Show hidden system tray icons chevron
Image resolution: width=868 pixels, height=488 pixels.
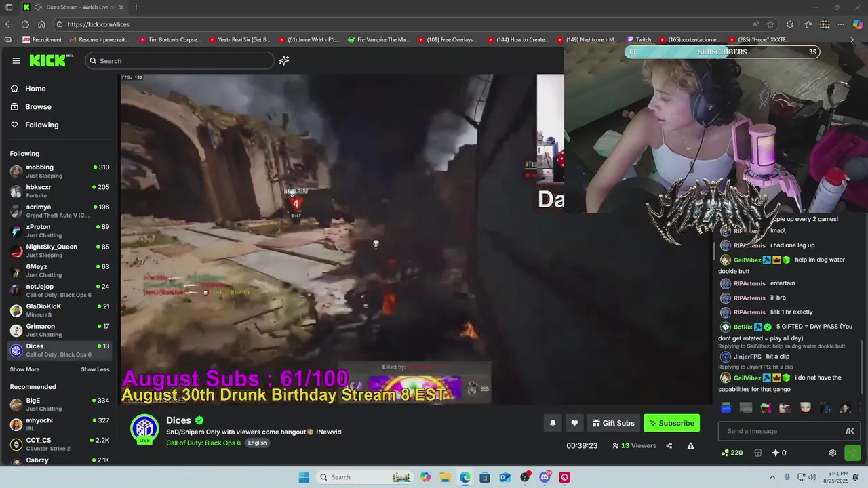coord(772,477)
